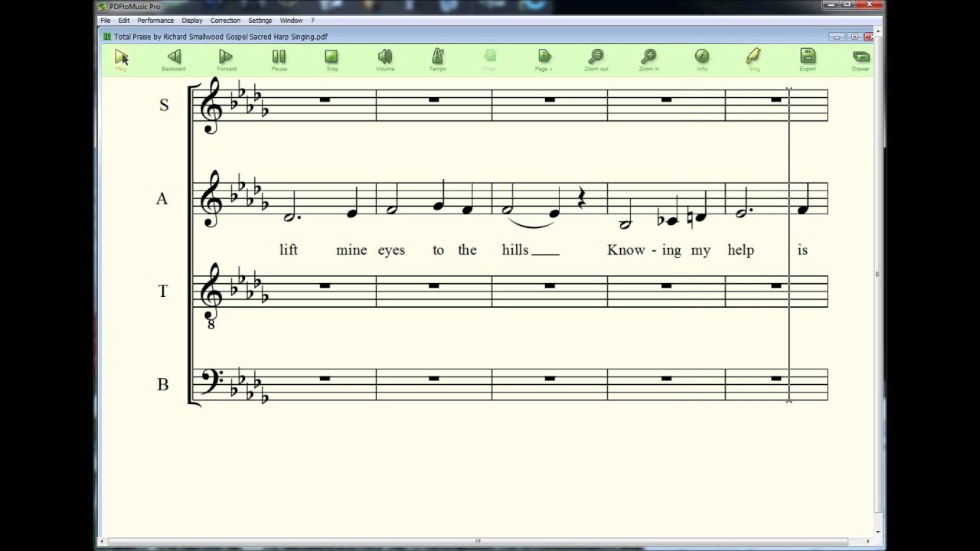Click the playback cursor line in the score
This screenshot has height=551, width=980.
pos(789,245)
